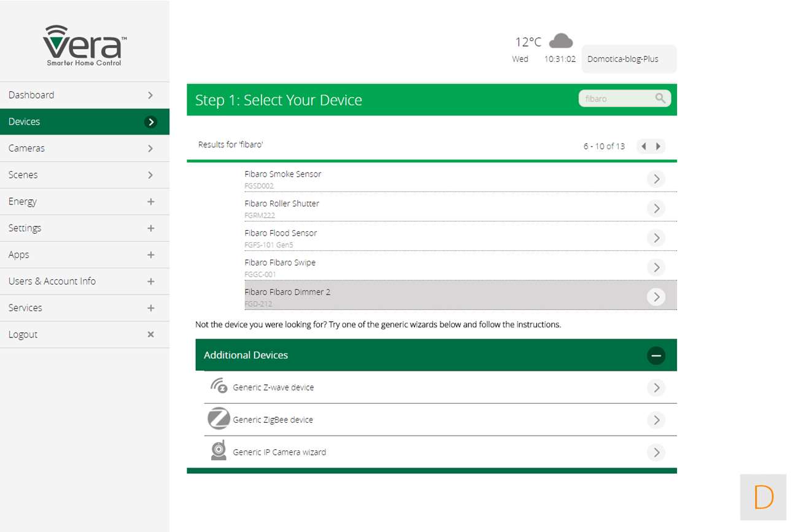Expand the Apps menu
This screenshot has height=532, width=798.
(150, 255)
